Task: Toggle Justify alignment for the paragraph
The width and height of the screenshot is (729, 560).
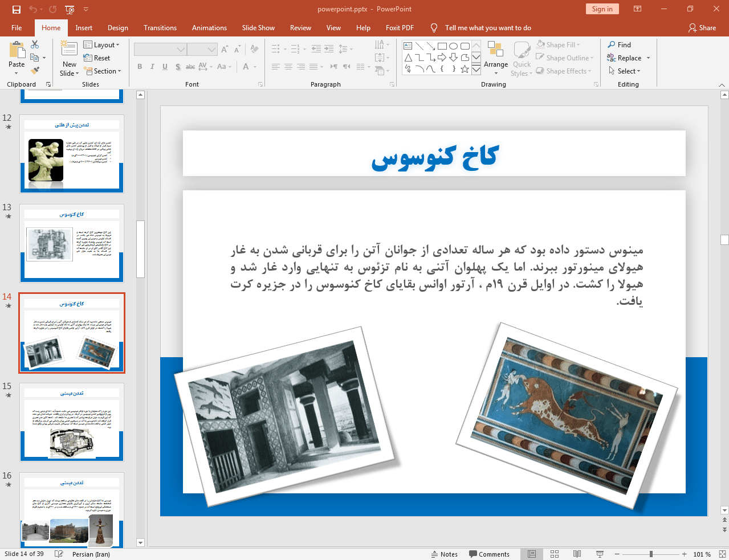Action: [313, 67]
